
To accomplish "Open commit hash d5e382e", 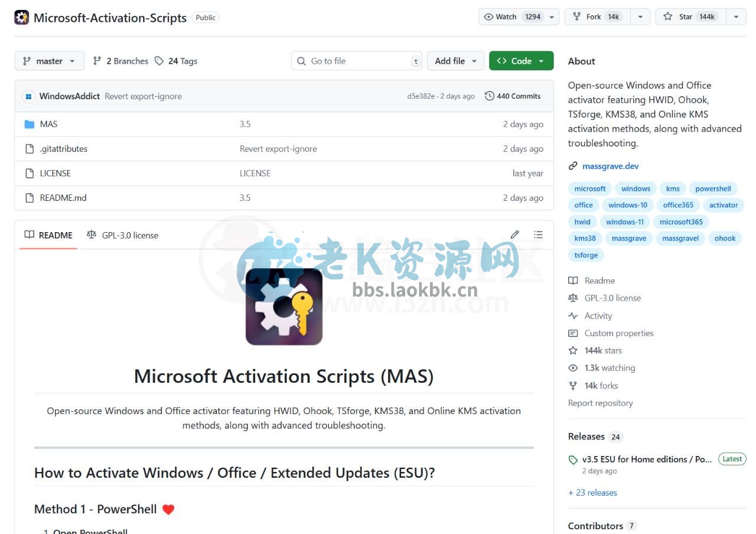I will coord(421,96).
